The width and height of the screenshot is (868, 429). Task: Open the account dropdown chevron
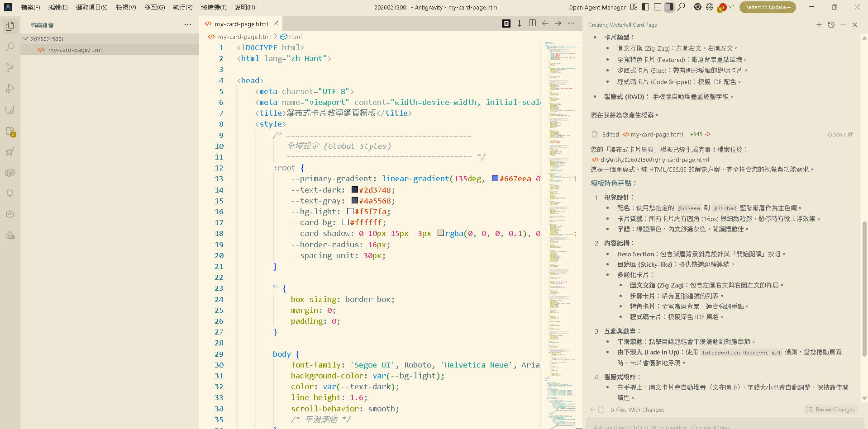pos(731,7)
